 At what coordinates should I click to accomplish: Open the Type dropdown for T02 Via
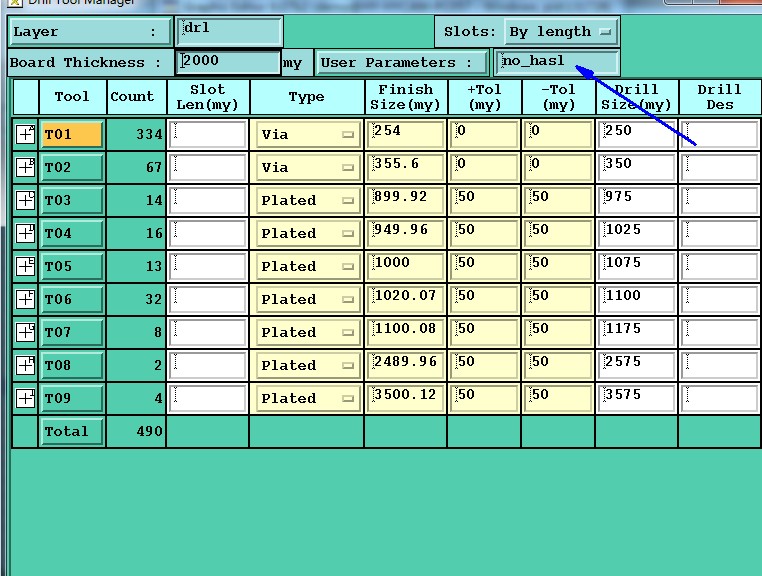[x=307, y=168]
